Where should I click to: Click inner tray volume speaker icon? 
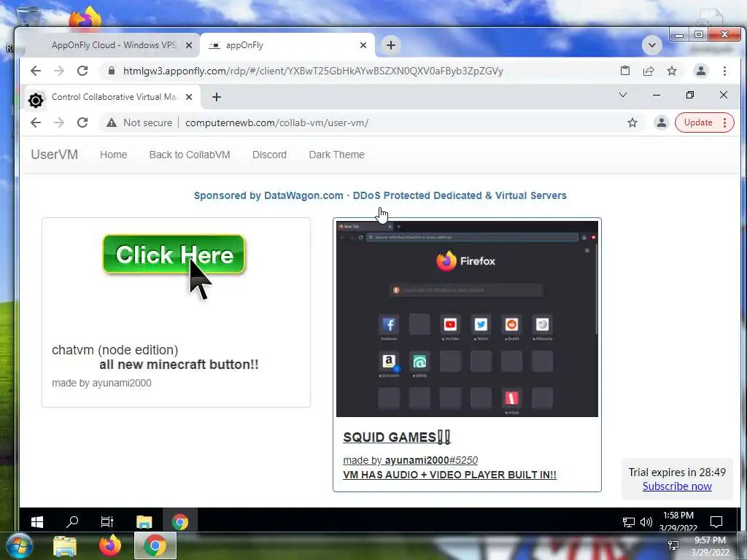646,522
